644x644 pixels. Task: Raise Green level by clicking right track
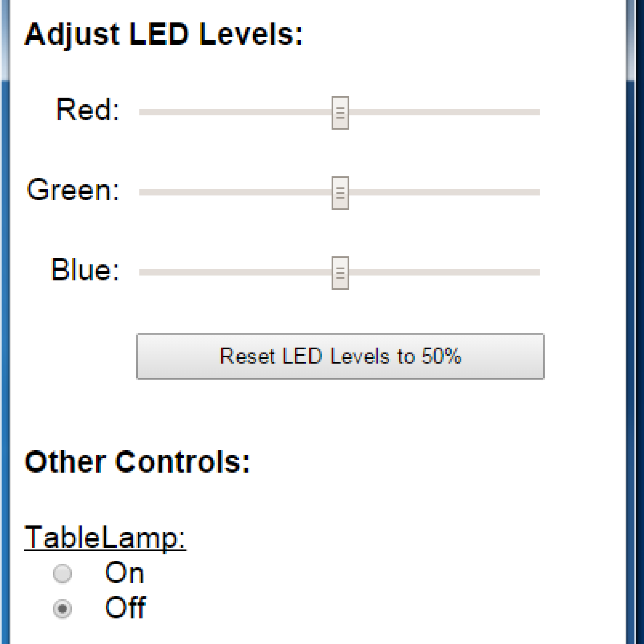(443, 192)
